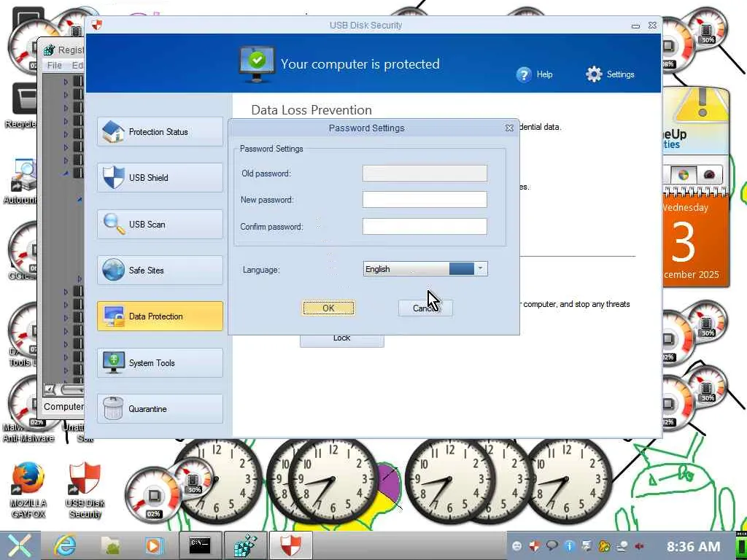Viewport: 747px width, 560px height.
Task: Open the Settings gear in header
Action: 610,74
